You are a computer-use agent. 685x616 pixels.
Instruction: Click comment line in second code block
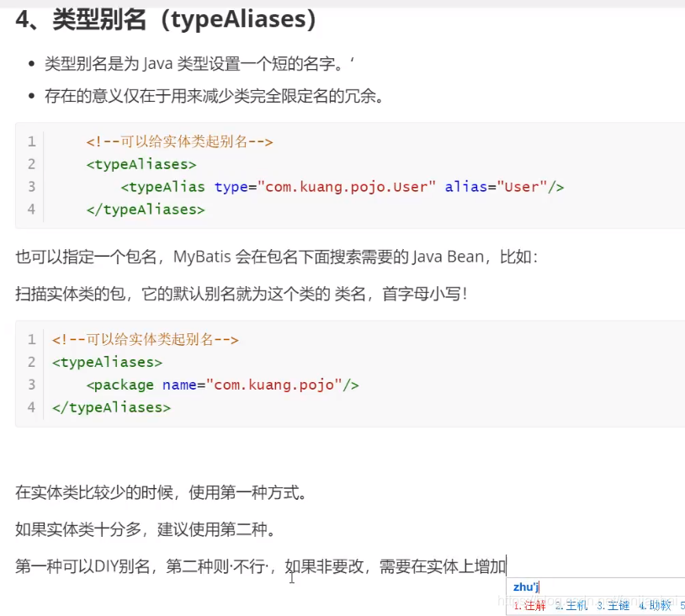146,339
